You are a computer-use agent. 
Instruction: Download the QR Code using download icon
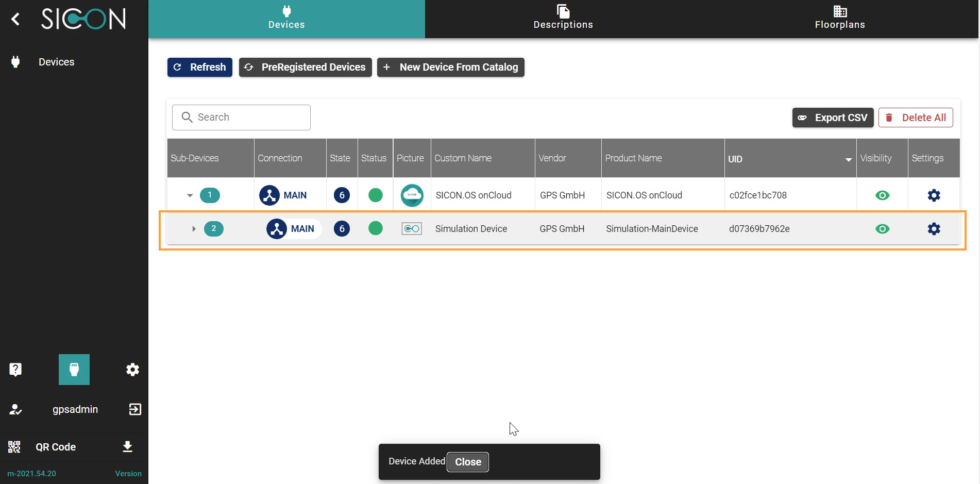pos(127,446)
